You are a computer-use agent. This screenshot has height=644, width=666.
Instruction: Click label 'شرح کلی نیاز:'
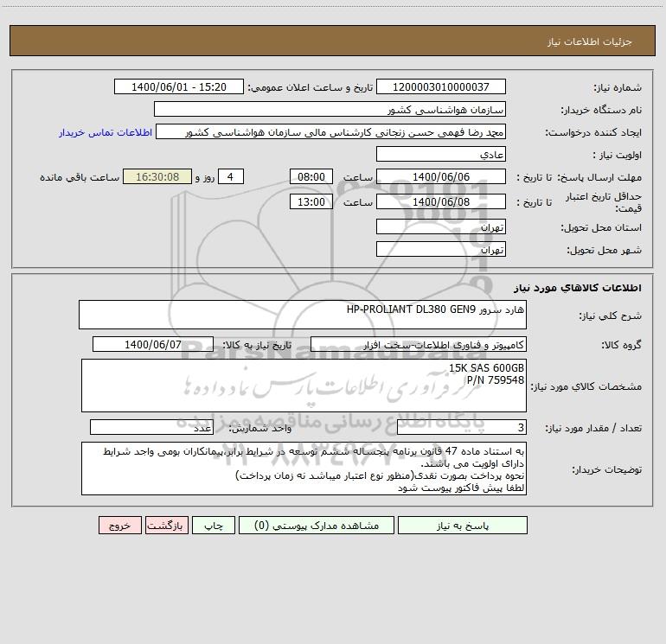tap(611, 316)
